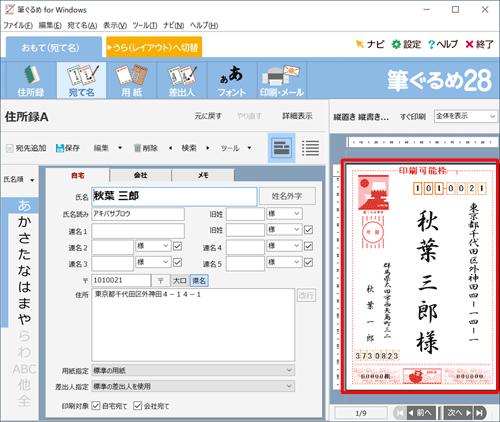This screenshot has height=422, width=500.
Task: Expand the 編集 dropdown arrow
Action: click(x=120, y=148)
